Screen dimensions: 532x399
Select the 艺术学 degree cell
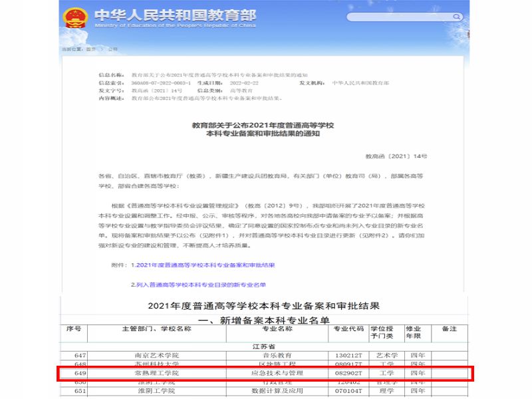pos(387,355)
